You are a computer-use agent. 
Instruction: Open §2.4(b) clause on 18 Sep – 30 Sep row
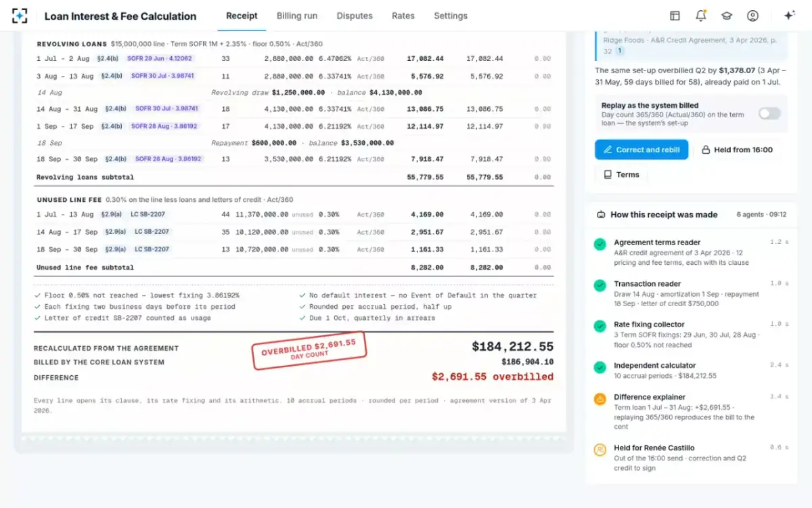point(116,158)
